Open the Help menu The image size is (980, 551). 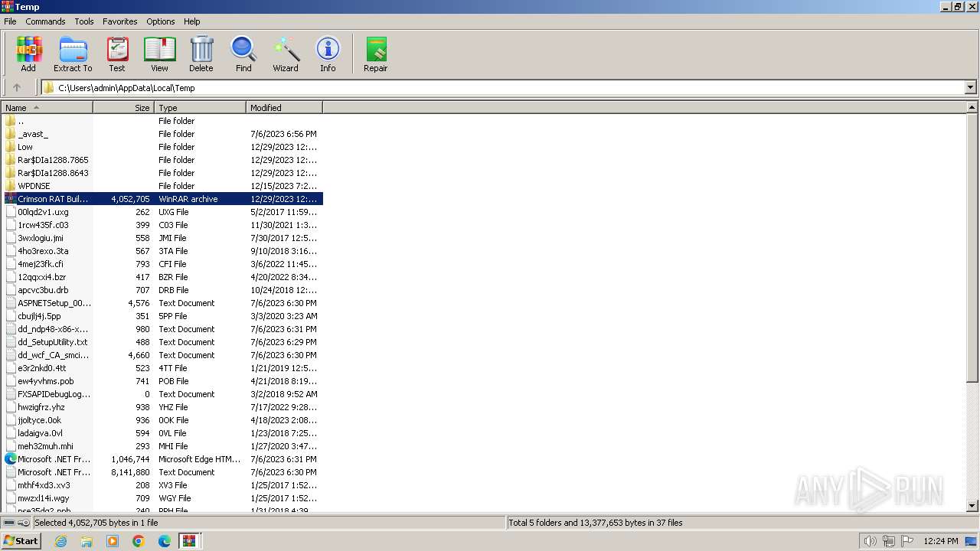click(x=192, y=21)
